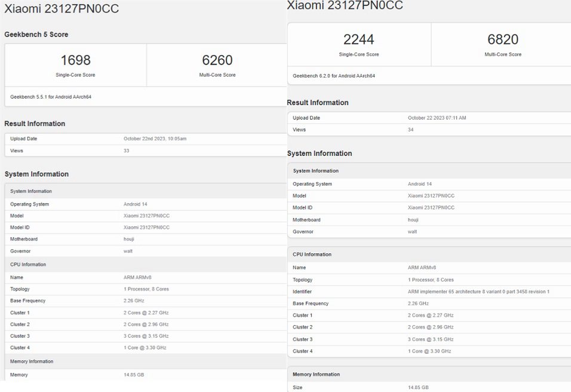Click "walt" governor value in Geekbench 5 result

128,251
